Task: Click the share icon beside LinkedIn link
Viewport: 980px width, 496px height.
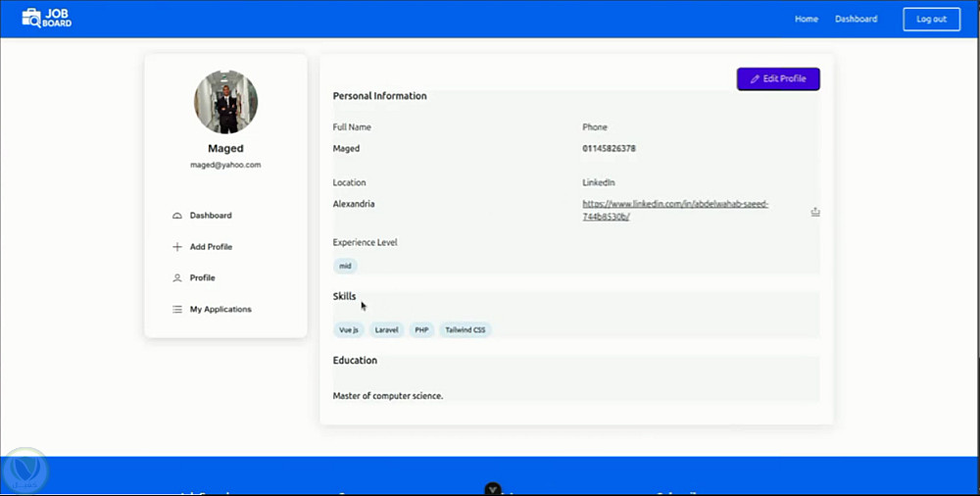Action: click(x=815, y=212)
